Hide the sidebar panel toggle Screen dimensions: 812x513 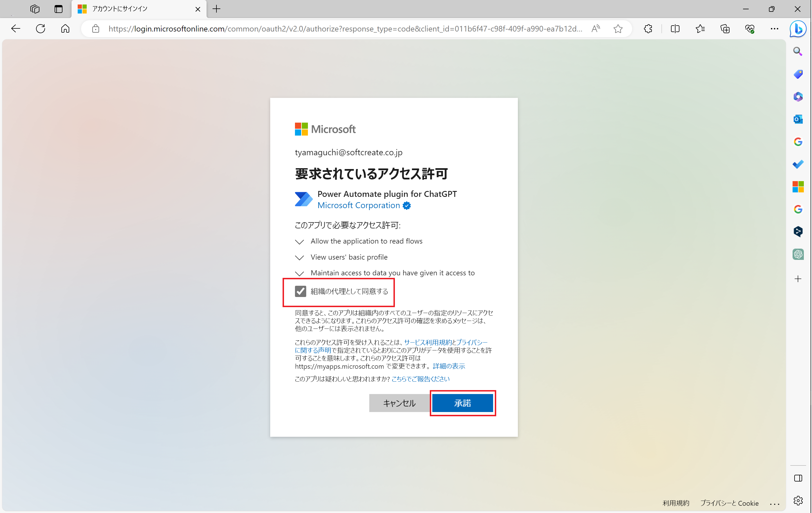point(798,478)
